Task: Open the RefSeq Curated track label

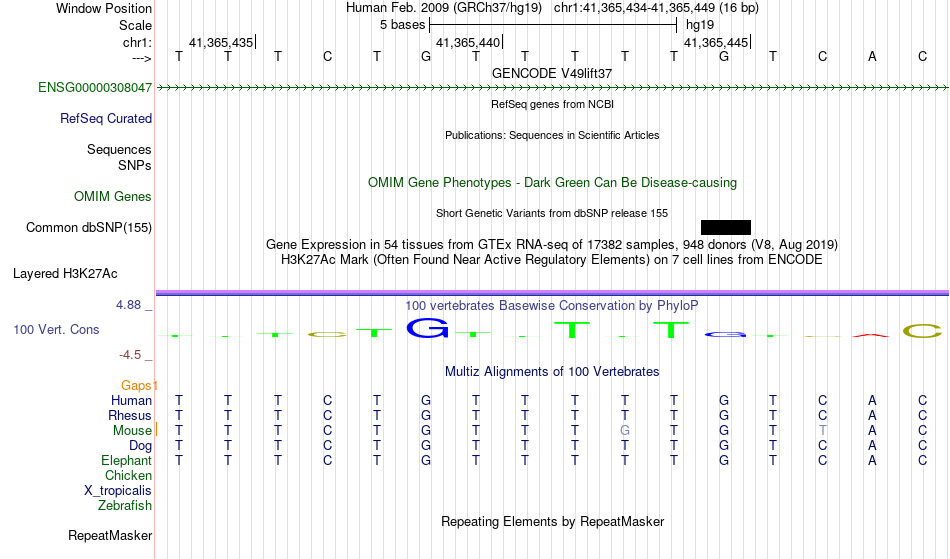Action: coord(106,119)
